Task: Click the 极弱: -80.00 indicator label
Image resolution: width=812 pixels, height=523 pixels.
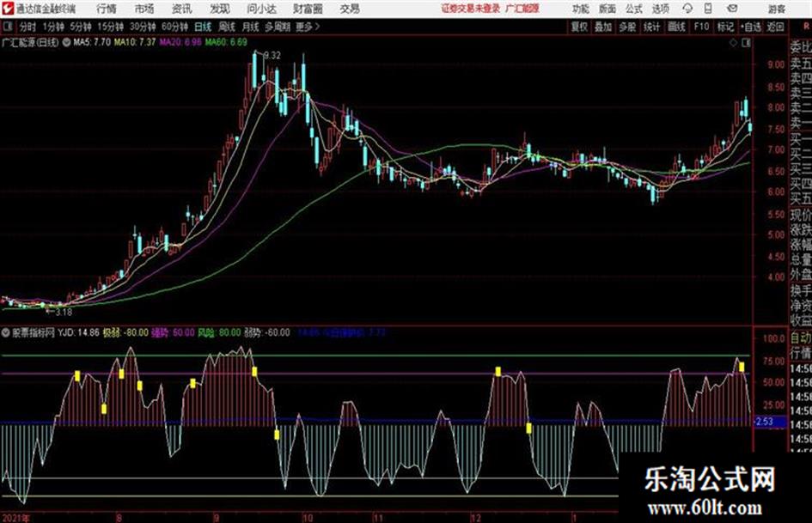Action: (x=125, y=332)
